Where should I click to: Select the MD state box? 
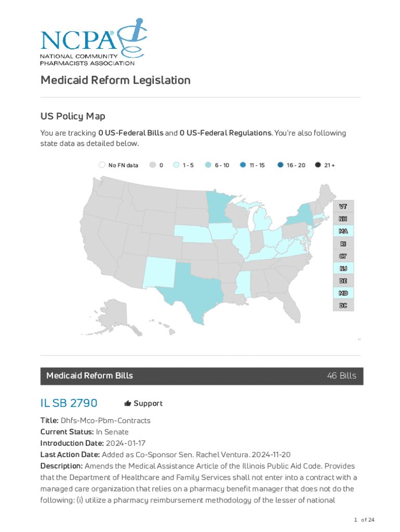343,294
